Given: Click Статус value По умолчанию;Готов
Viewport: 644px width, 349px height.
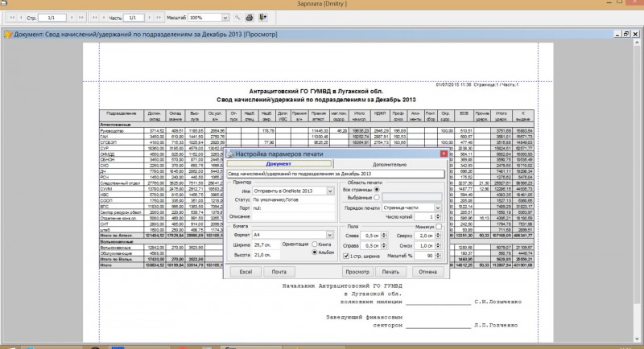Looking at the screenshot, I should pyautogui.click(x=275, y=199).
